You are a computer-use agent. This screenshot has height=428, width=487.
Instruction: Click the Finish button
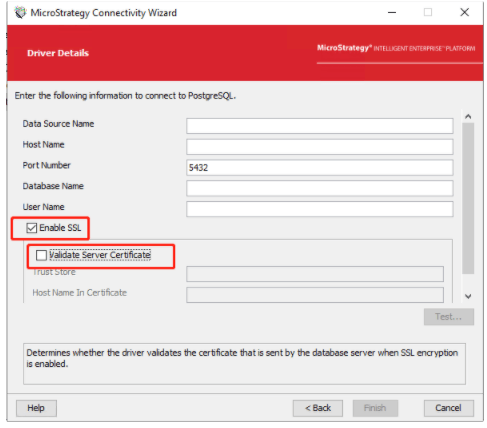pyautogui.click(x=375, y=408)
